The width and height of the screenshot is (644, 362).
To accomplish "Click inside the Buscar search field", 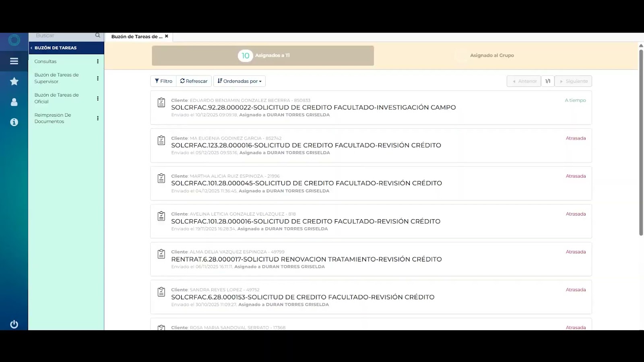I will point(60,35).
